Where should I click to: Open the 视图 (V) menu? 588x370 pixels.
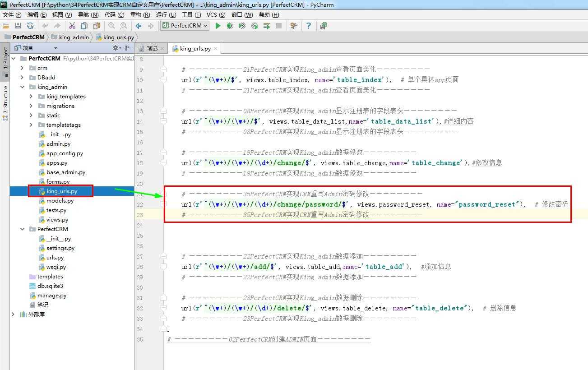point(62,15)
